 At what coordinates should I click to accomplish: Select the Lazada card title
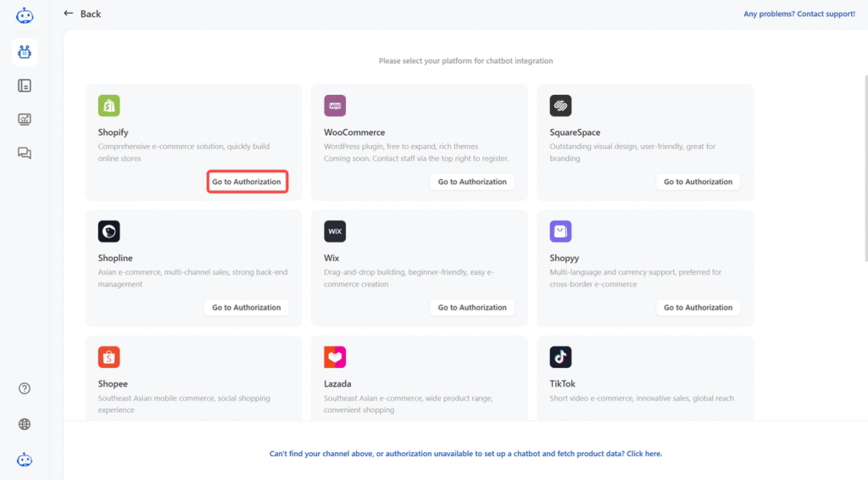pyautogui.click(x=337, y=383)
